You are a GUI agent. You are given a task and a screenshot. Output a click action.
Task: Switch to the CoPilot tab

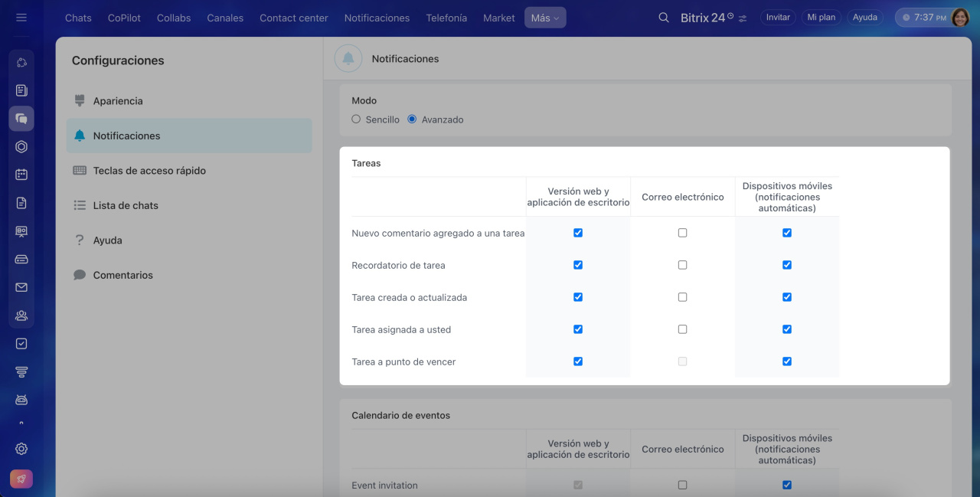[124, 18]
